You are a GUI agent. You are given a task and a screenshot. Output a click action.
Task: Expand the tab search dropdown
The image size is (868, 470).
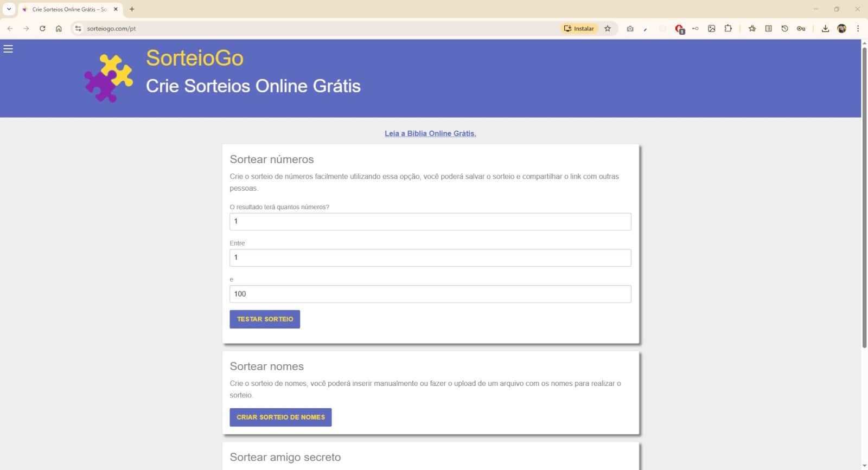[x=9, y=9]
